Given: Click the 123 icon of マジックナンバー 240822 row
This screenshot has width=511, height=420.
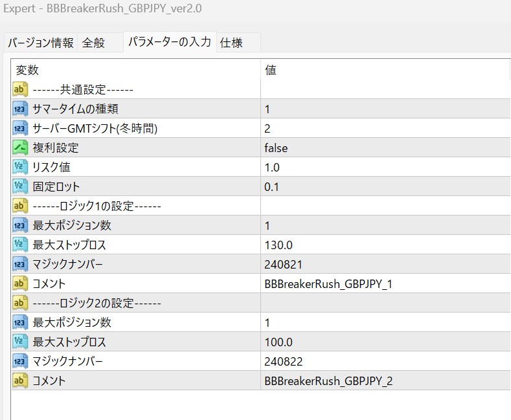Looking at the screenshot, I should (x=20, y=361).
